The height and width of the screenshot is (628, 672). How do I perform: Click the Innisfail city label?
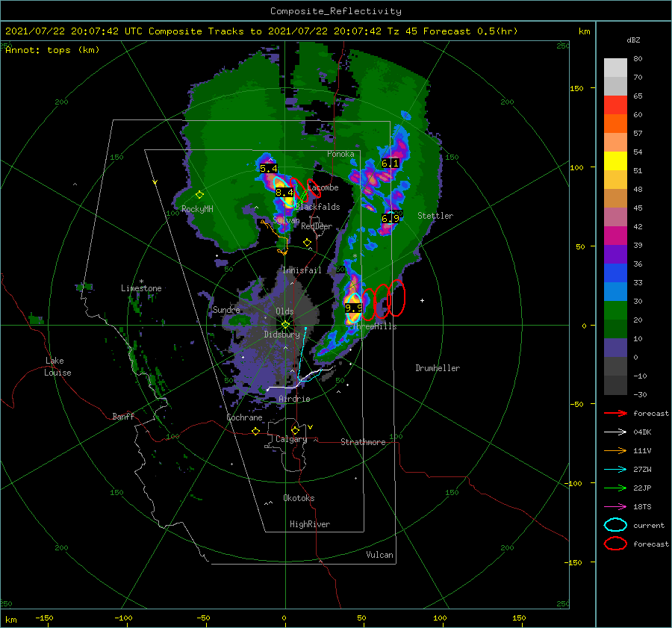pyautogui.click(x=302, y=270)
